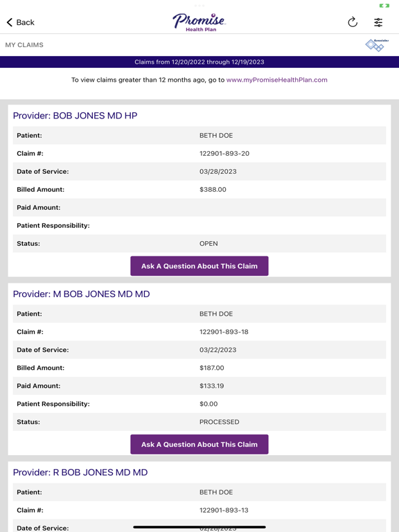Select patient responsibility $0.00
This screenshot has width=399, height=532.
209,404
